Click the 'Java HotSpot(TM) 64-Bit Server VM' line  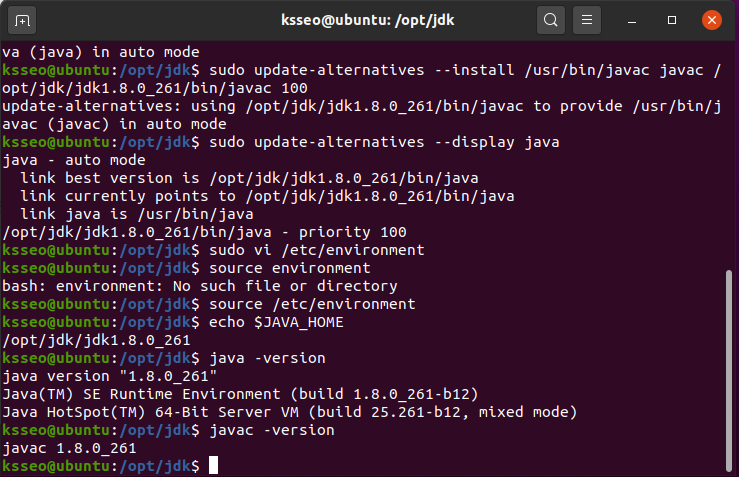290,412
